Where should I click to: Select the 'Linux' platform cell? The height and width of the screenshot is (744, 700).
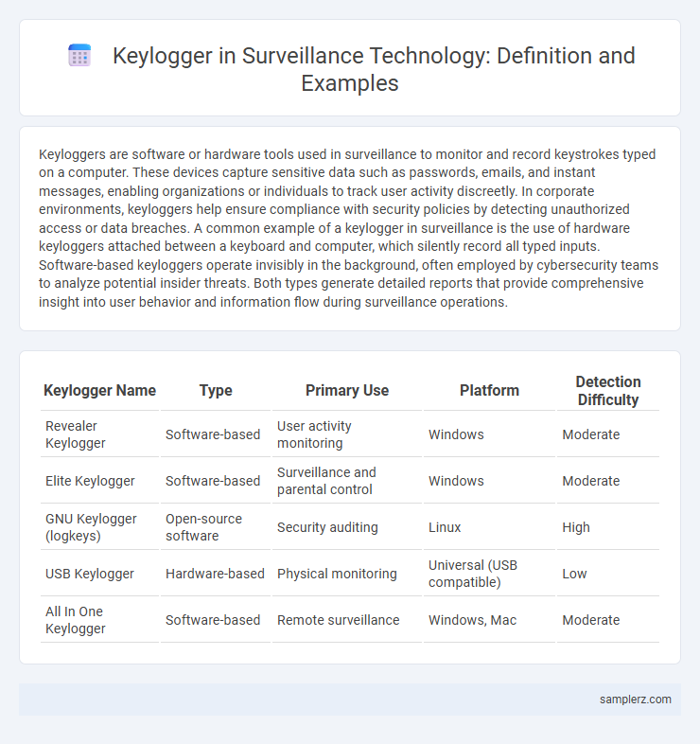click(489, 527)
